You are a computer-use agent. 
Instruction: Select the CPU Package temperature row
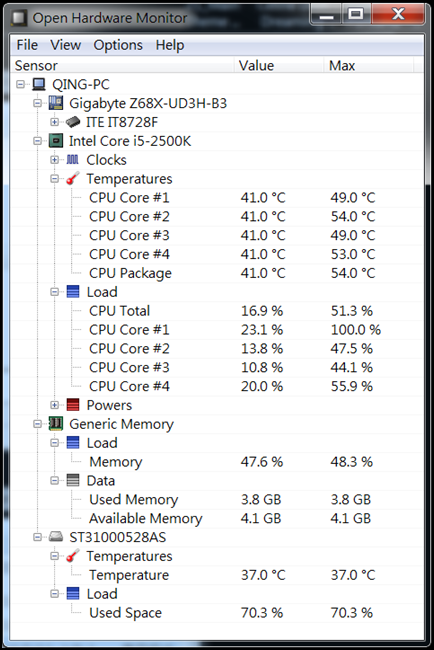tap(216, 273)
